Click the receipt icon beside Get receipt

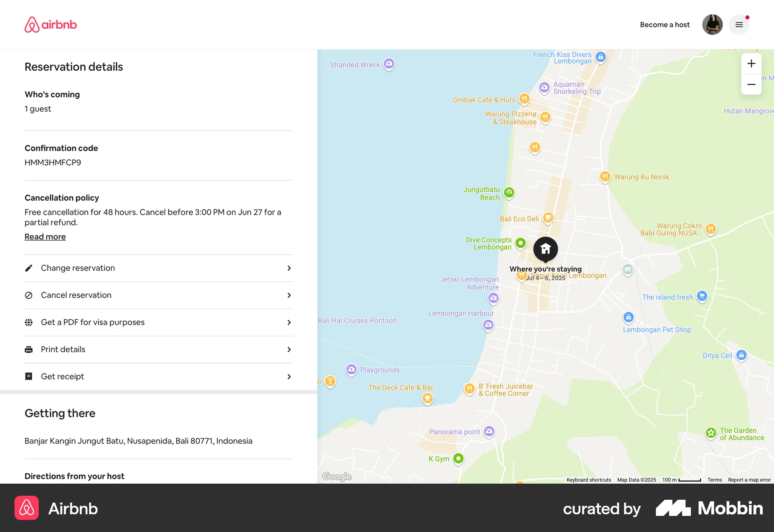29,376
